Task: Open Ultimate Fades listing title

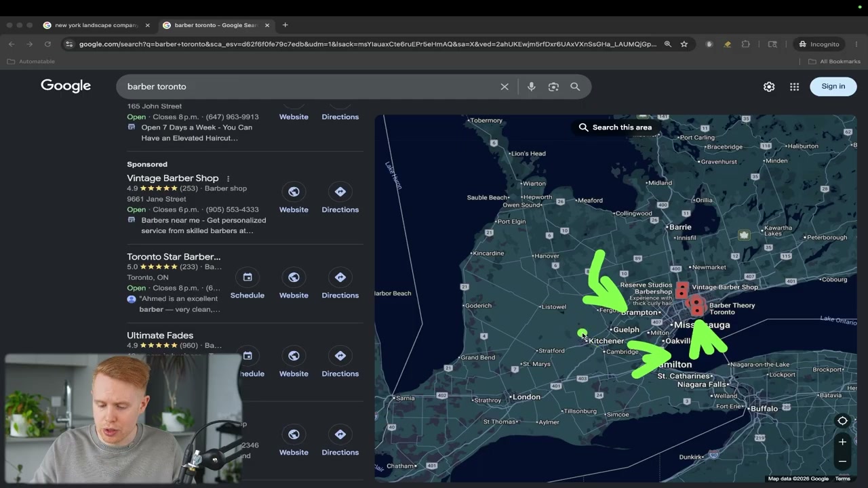Action: pyautogui.click(x=160, y=335)
